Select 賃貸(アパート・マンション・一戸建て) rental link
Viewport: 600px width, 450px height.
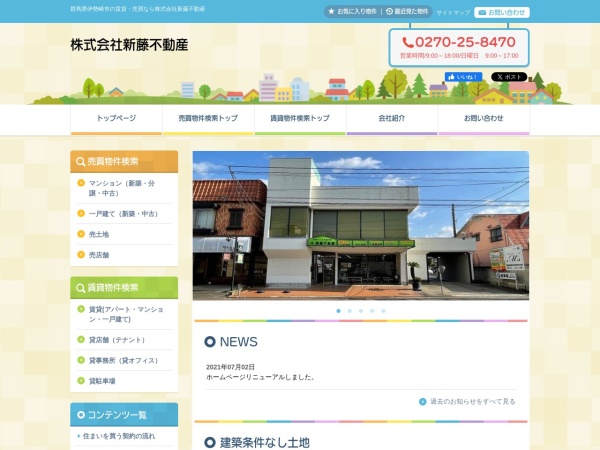tap(124, 314)
